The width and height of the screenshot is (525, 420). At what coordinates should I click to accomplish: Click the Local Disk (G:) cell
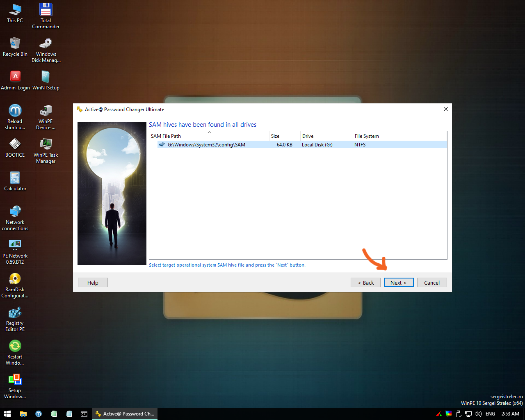point(317,145)
